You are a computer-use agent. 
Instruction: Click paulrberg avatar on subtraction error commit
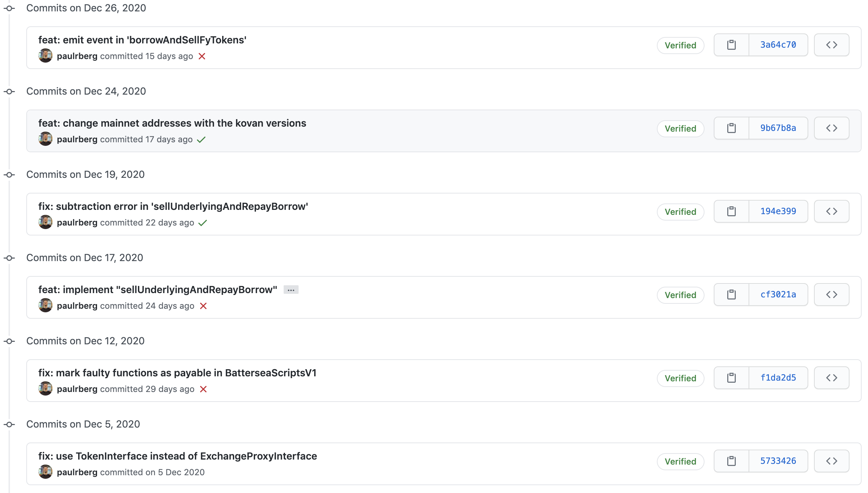click(45, 222)
